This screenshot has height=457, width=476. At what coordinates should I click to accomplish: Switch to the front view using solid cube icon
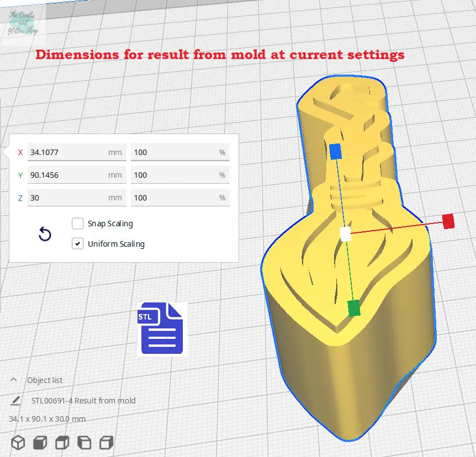(x=39, y=442)
